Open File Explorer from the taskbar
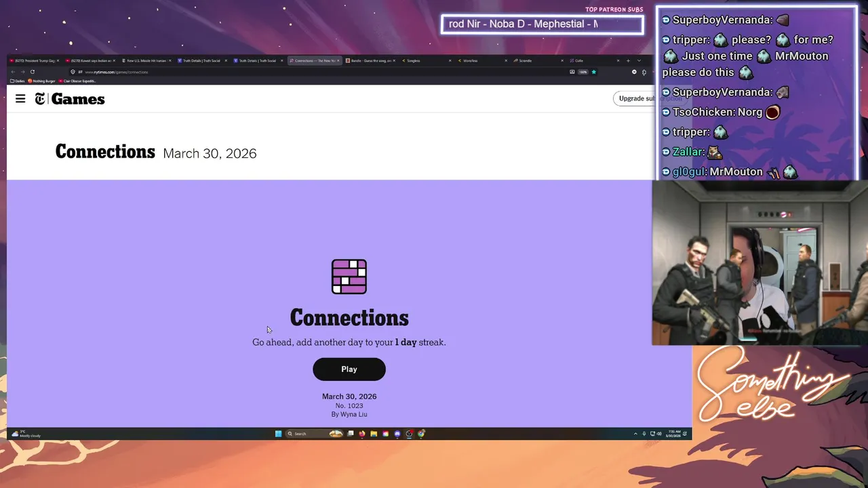This screenshot has height=488, width=868. pos(374,434)
